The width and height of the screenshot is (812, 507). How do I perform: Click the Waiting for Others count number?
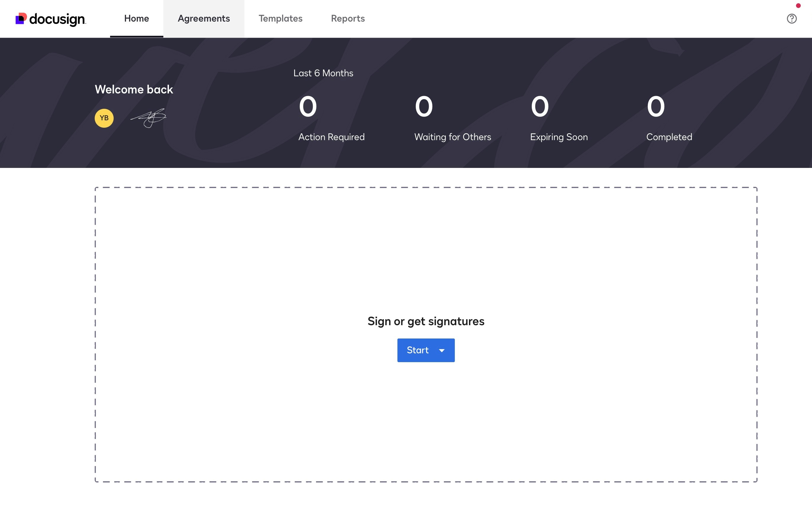tap(424, 107)
